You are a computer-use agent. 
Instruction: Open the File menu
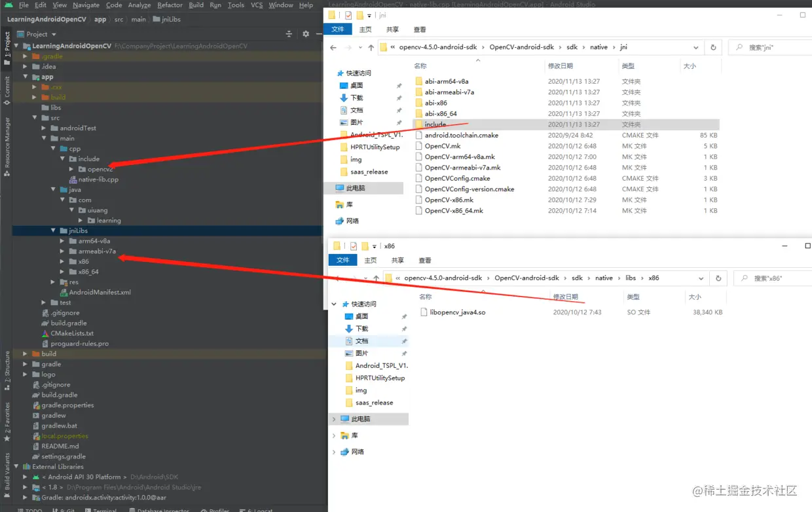click(x=24, y=5)
